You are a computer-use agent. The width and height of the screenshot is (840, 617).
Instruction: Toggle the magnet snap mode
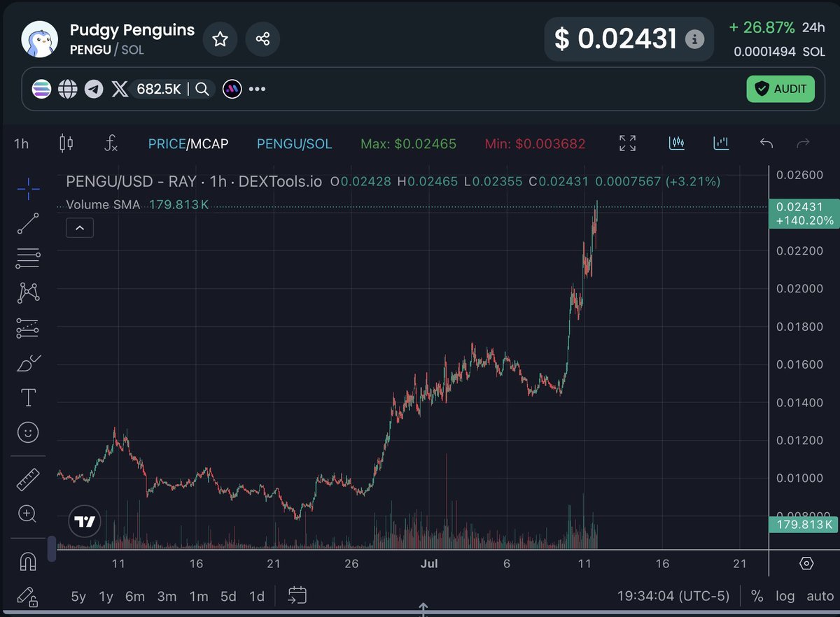click(x=28, y=562)
